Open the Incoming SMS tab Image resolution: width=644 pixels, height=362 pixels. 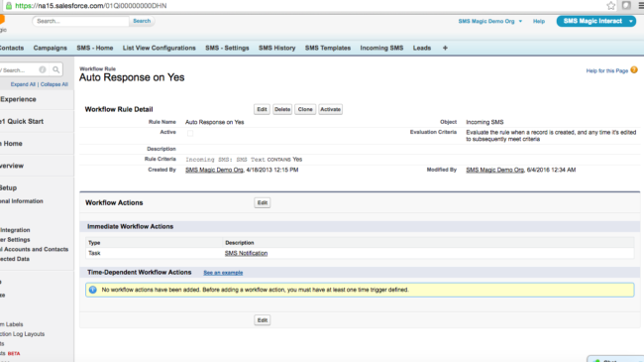pyautogui.click(x=381, y=48)
